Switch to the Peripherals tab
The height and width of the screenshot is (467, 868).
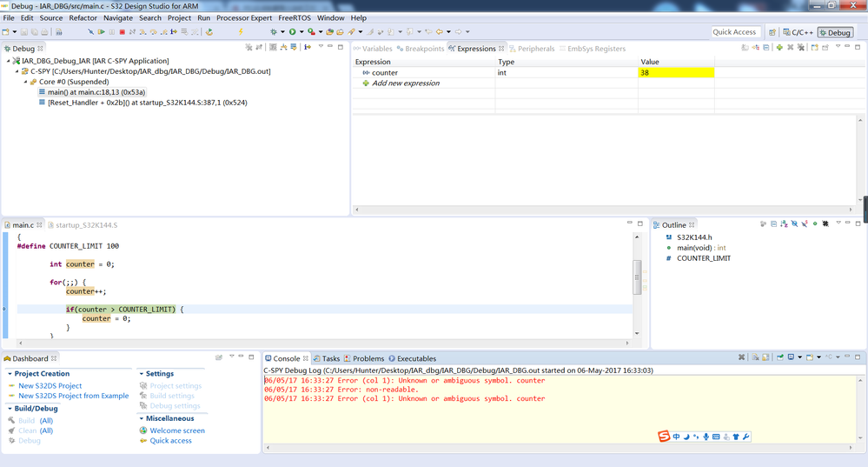coord(532,49)
